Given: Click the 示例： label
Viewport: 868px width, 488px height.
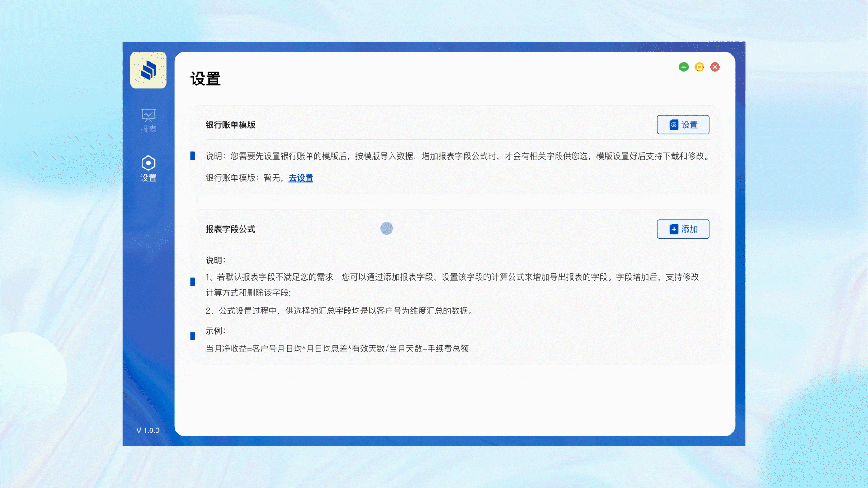Looking at the screenshot, I should [x=216, y=331].
